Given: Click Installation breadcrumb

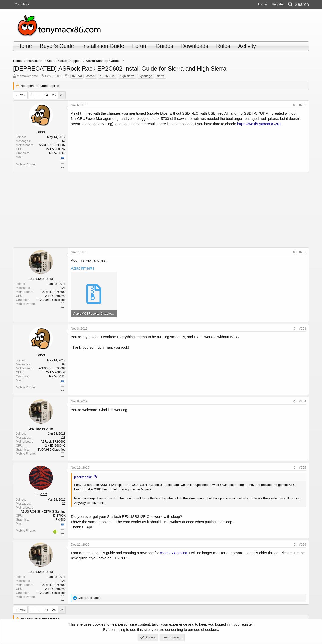Looking at the screenshot, I should pos(34,61).
